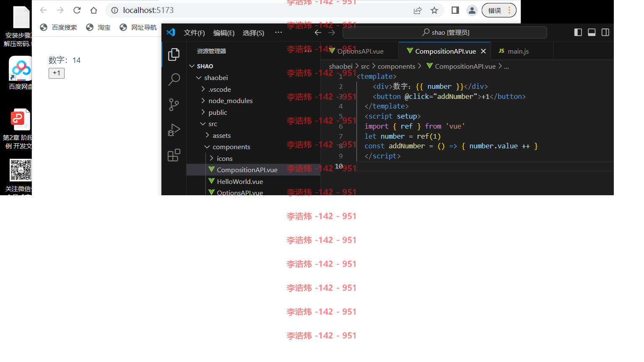Click the +1 button on the page
644x362 pixels.
click(57, 73)
